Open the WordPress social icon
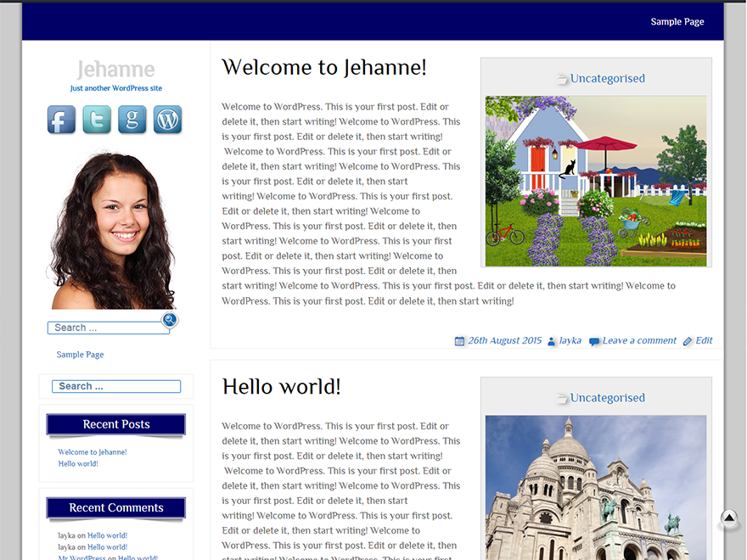The height and width of the screenshot is (560, 747). (168, 120)
